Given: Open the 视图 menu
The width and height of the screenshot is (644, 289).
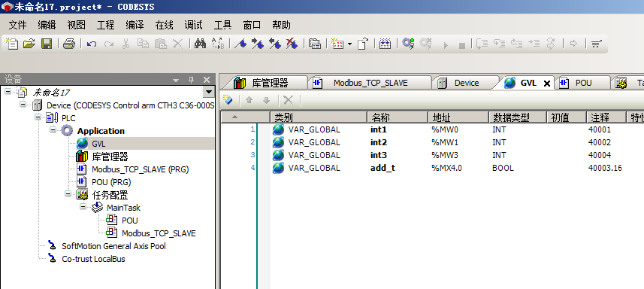Looking at the screenshot, I should [x=77, y=25].
